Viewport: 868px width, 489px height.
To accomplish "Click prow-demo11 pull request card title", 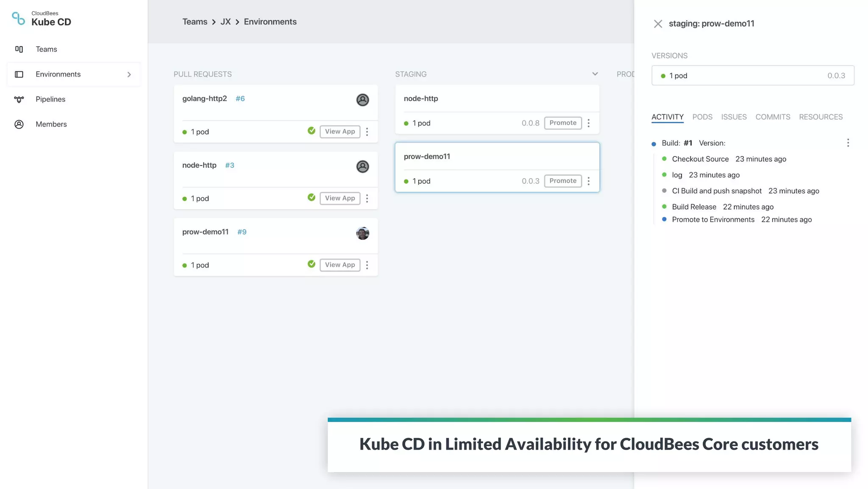I will click(x=205, y=232).
